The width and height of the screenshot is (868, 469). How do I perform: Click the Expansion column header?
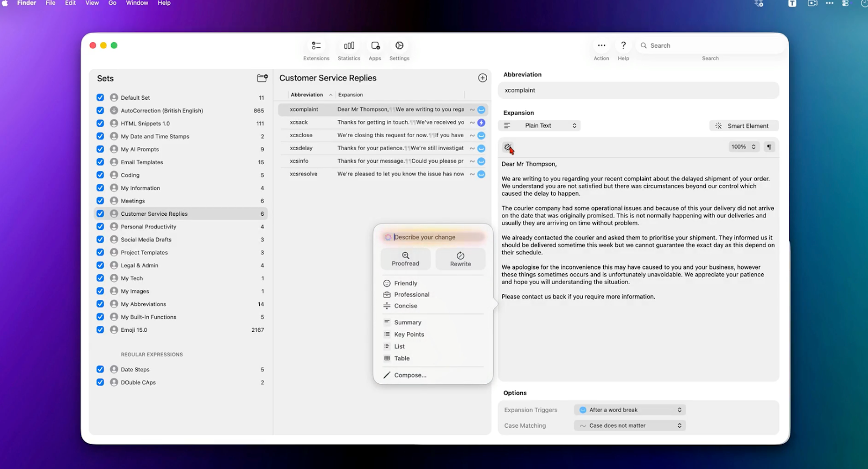pos(351,95)
